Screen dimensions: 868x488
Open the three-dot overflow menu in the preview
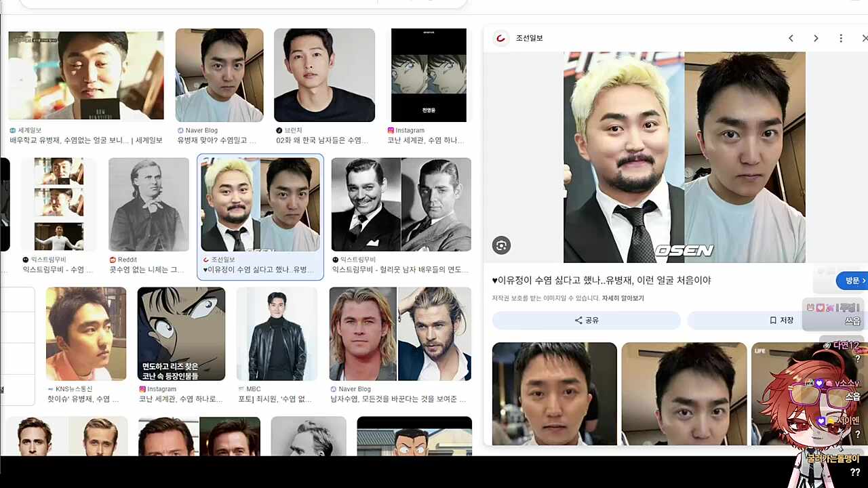pos(841,38)
